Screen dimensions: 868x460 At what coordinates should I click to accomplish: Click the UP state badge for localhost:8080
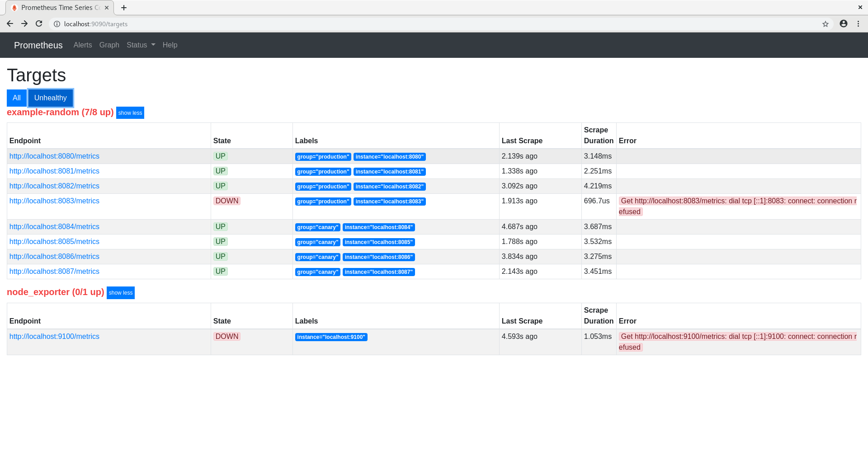pos(221,156)
